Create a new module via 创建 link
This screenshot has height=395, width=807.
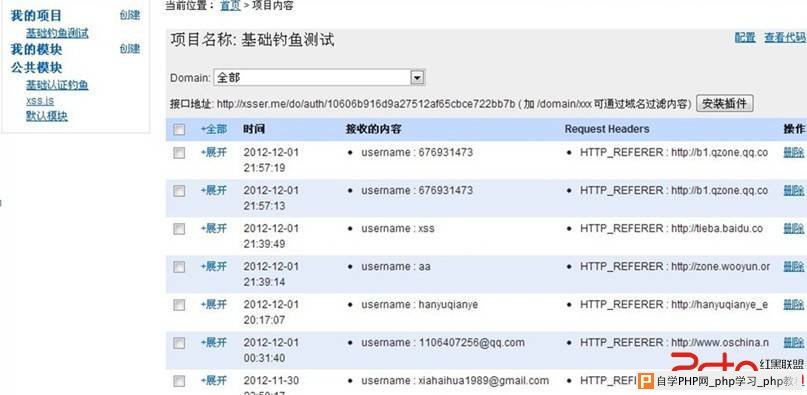[130, 48]
